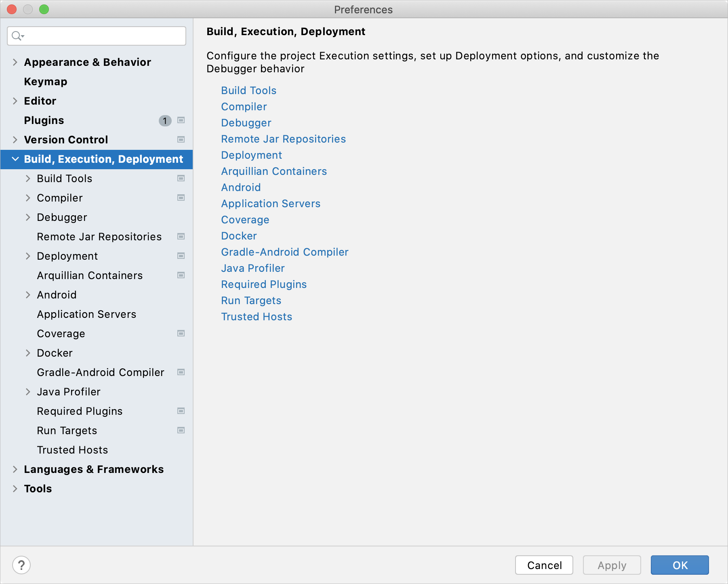The width and height of the screenshot is (728, 584).
Task: Click the search magnifier icon
Action: pyautogui.click(x=17, y=36)
